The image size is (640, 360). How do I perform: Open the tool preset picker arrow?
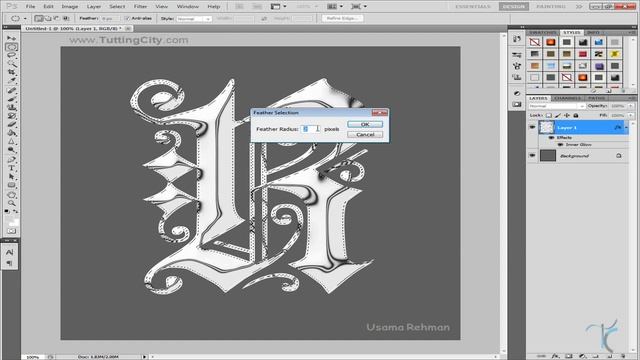tap(25, 18)
